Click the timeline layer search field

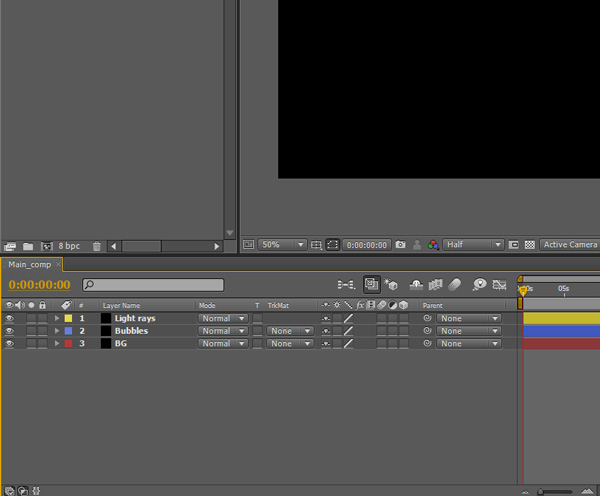tap(153, 285)
